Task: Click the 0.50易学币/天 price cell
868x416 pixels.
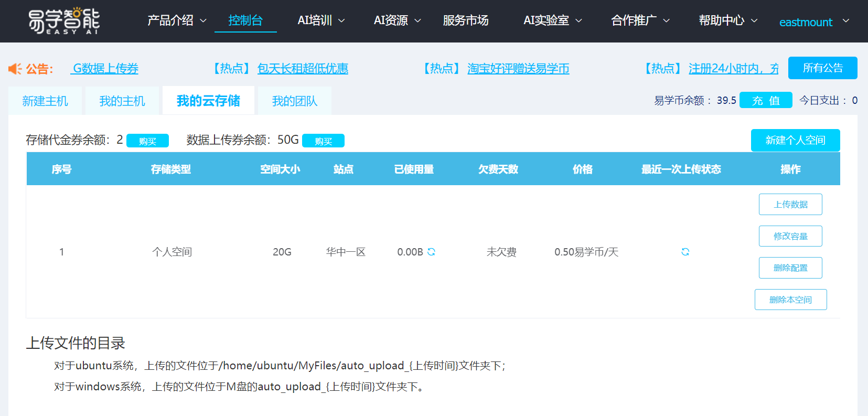Action: point(586,252)
